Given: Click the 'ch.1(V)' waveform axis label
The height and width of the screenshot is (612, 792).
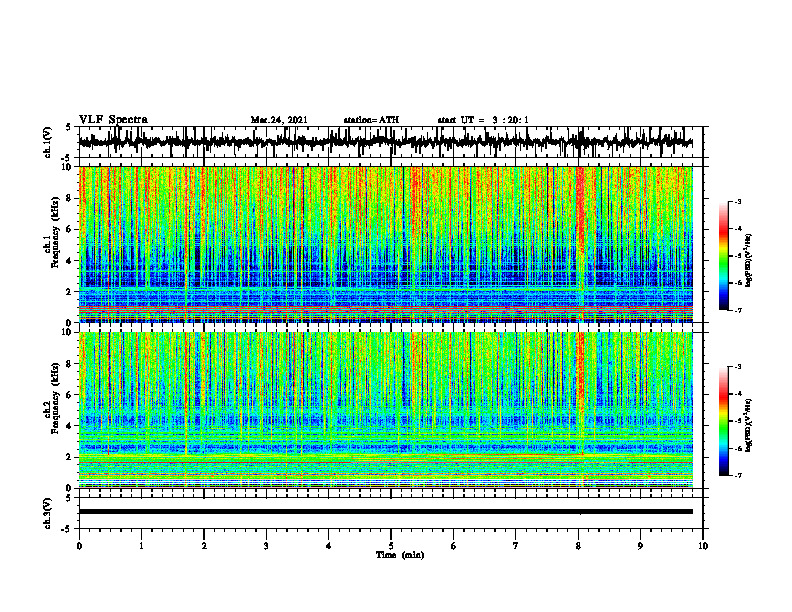Looking at the screenshot, I should tap(47, 142).
